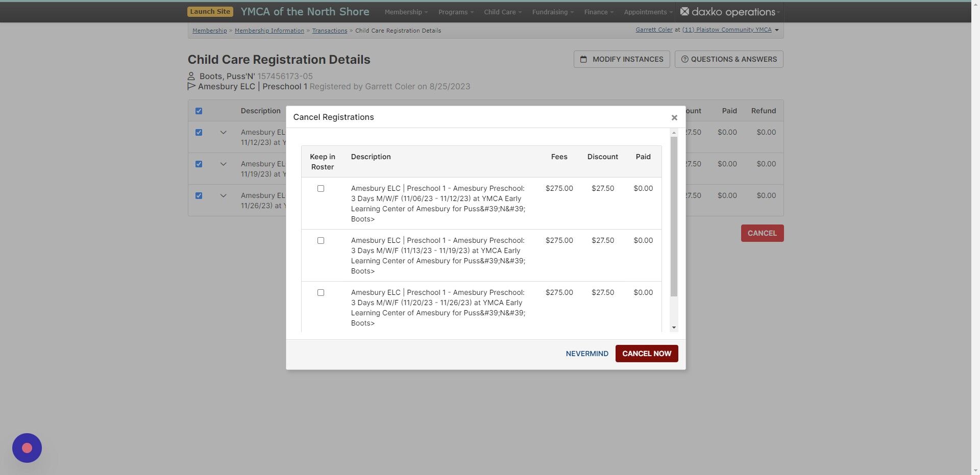Expand the first Amesbury ELC row chevron
The height and width of the screenshot is (475, 980).
(223, 132)
